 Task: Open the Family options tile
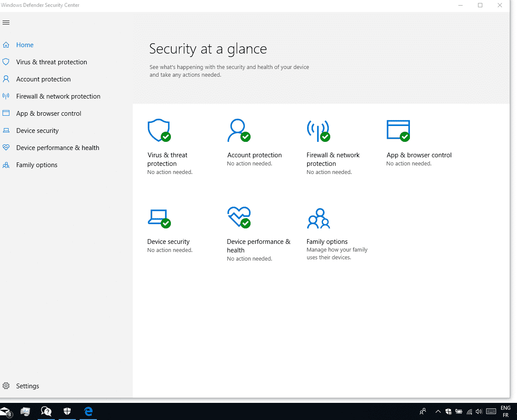[x=337, y=234]
